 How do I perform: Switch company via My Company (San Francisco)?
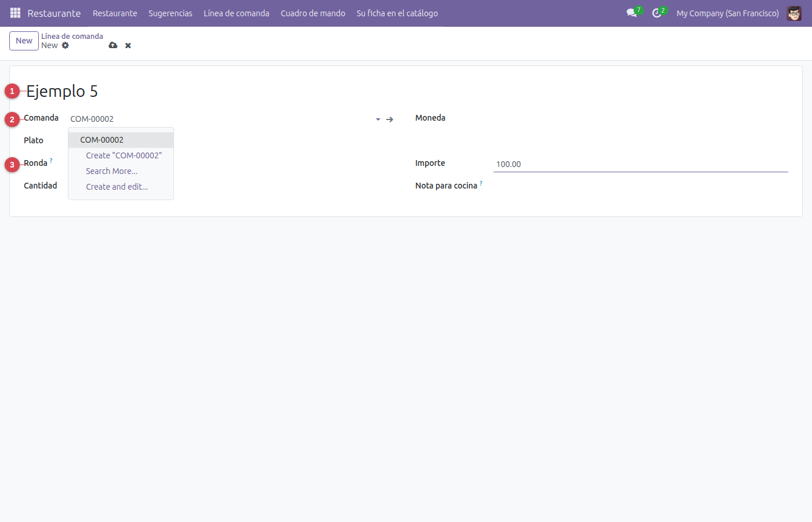pyautogui.click(x=727, y=13)
